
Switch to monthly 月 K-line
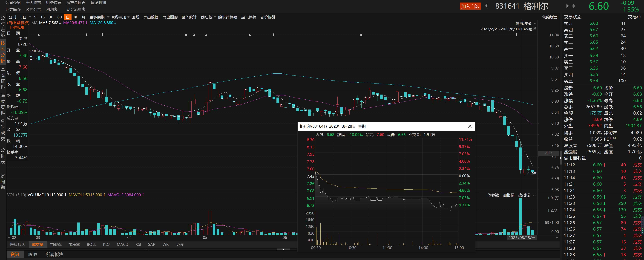[83, 17]
